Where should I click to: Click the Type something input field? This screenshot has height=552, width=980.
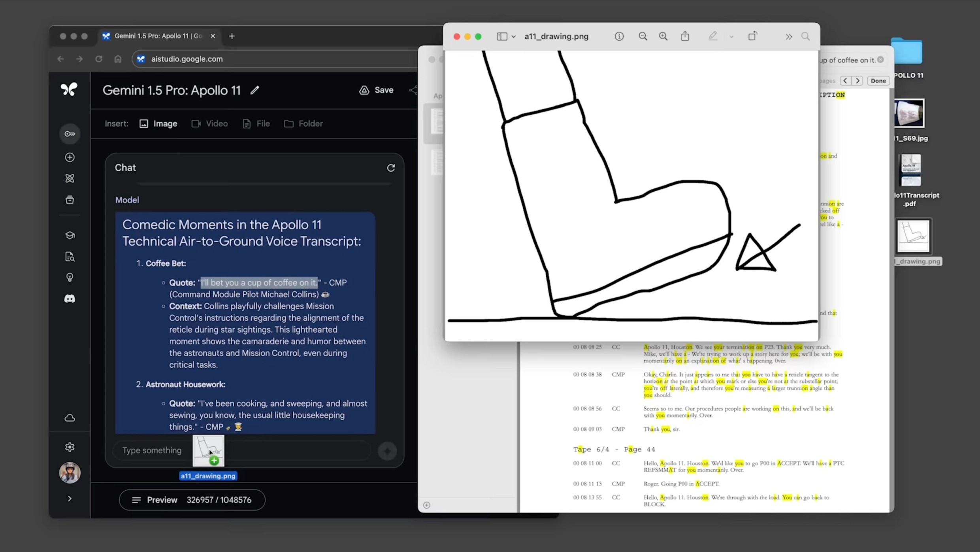(x=152, y=450)
